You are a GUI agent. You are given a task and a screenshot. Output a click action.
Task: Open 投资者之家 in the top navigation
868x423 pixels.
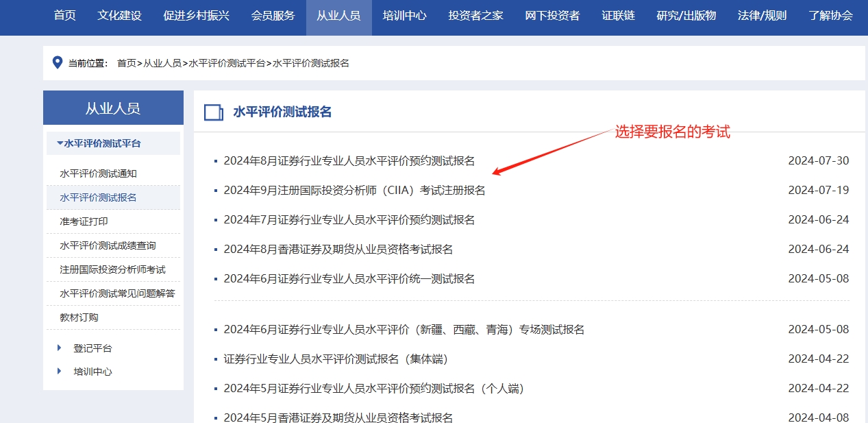475,16
